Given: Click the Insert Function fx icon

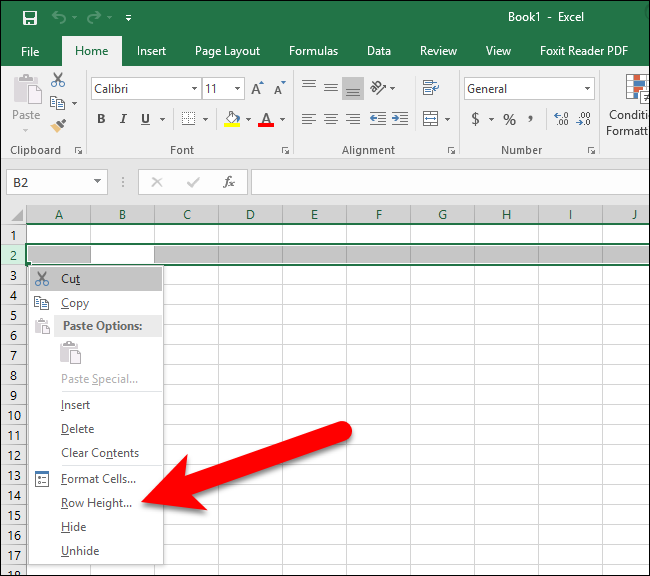Looking at the screenshot, I should coord(228,182).
